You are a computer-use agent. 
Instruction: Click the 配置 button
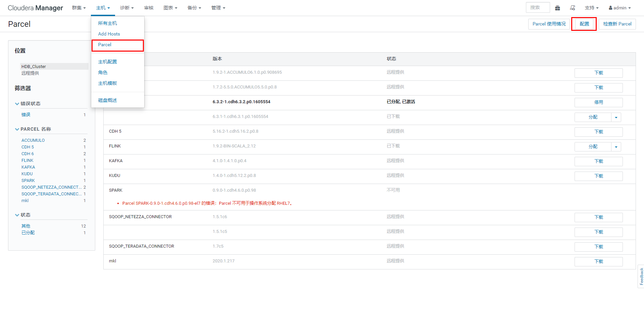tap(584, 24)
